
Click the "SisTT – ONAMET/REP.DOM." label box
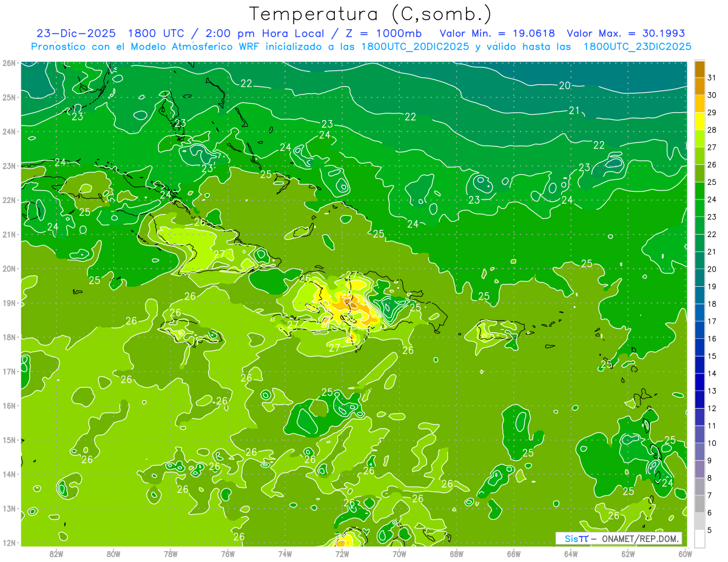point(619,538)
